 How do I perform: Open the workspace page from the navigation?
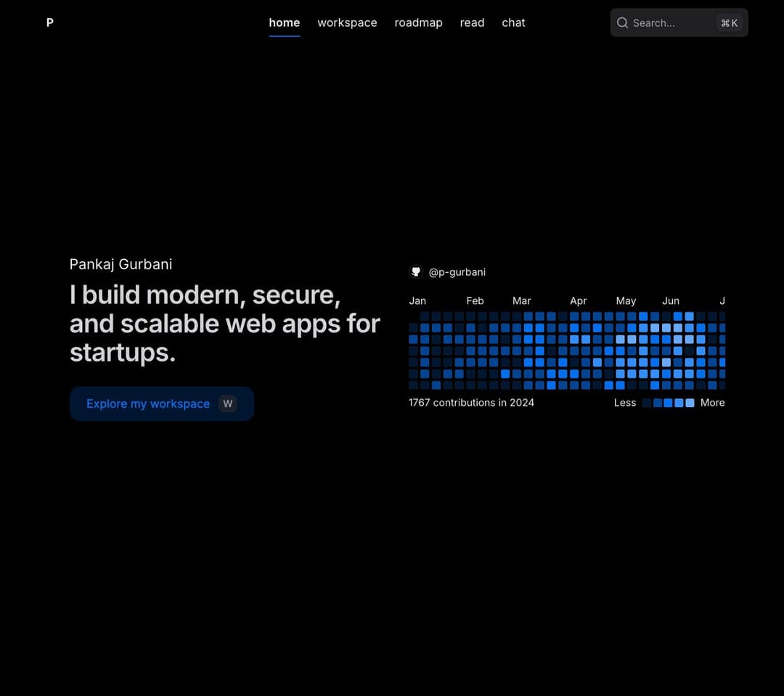[347, 22]
